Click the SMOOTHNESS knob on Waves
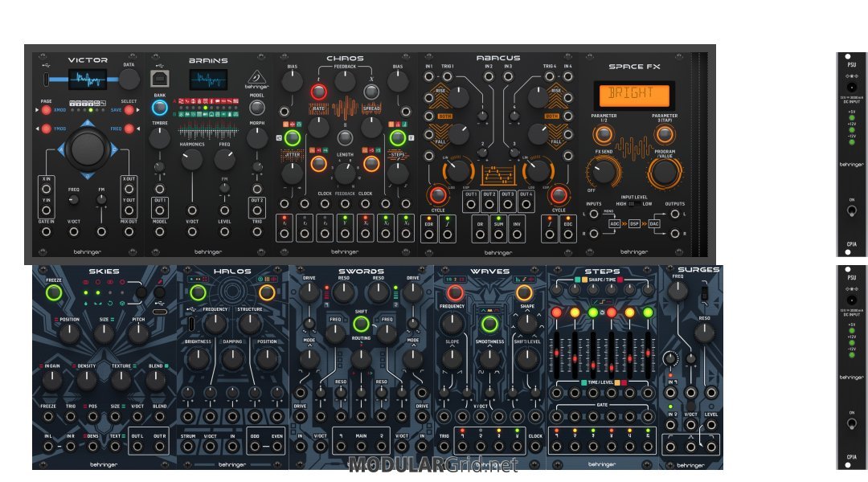 pos(489,358)
